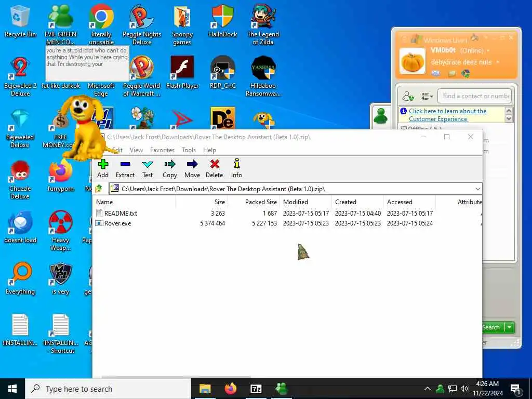Sort by the Packed Size column header
The width and height of the screenshot is (532, 399).
tap(254, 202)
